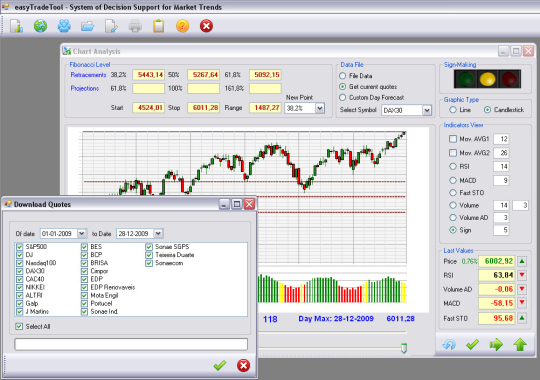Confirm download with green checkmark button
The image size is (540, 380).
pos(220,365)
